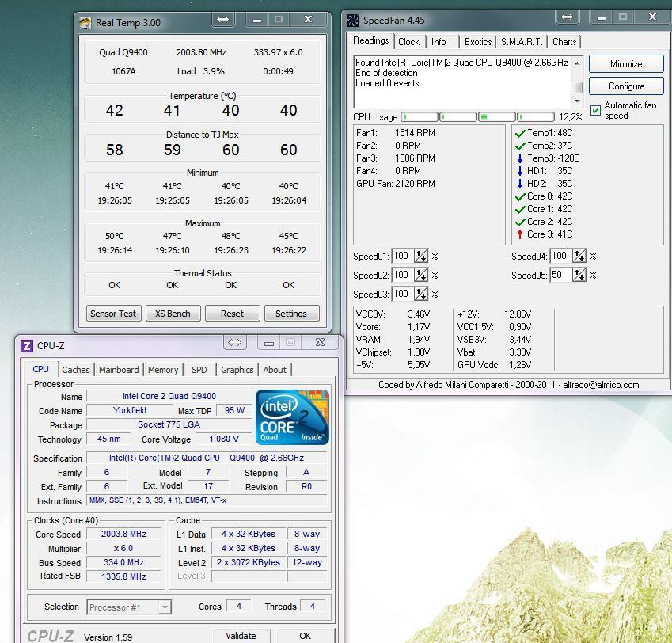Click the third CPU Usage bar
Viewport: 672px width, 643px height.
pyautogui.click(x=497, y=117)
